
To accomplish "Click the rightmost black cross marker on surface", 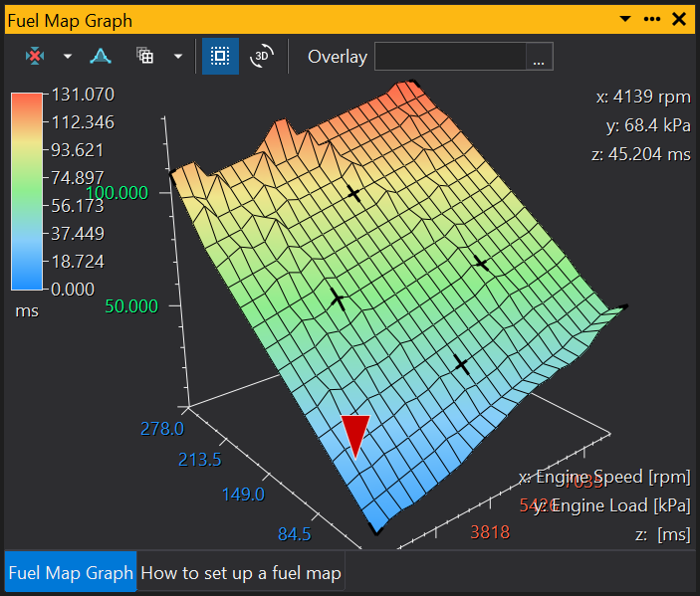I will click(x=481, y=264).
